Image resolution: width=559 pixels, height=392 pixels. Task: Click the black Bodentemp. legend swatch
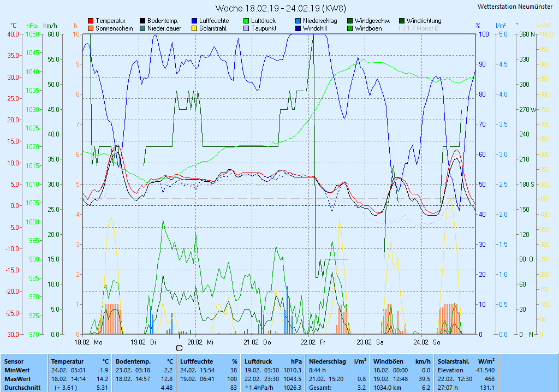coord(142,21)
